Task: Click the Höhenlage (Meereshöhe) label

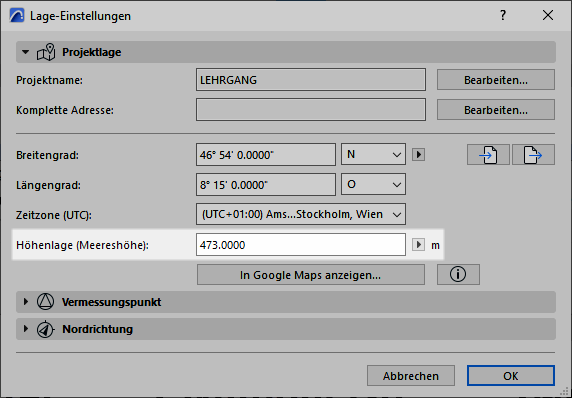Action: 82,246
